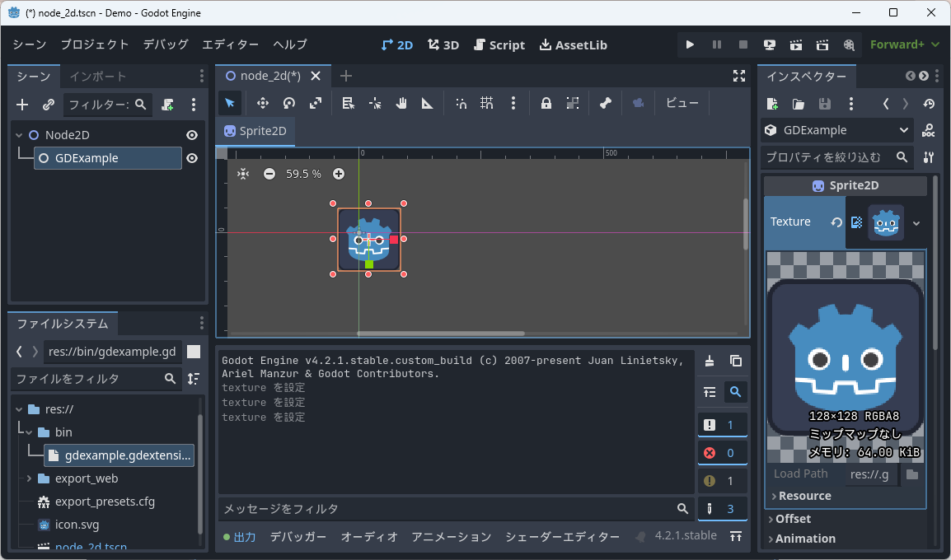The image size is (951, 560).
Task: Open the AssetLib workspace
Action: [x=573, y=44]
